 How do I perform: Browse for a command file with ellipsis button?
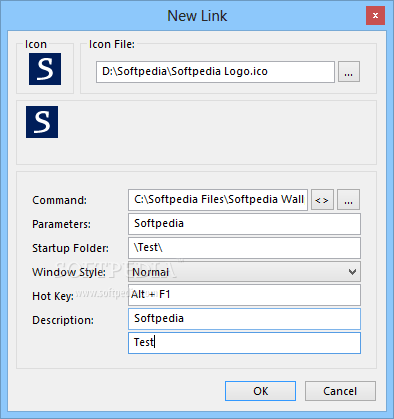point(348,200)
